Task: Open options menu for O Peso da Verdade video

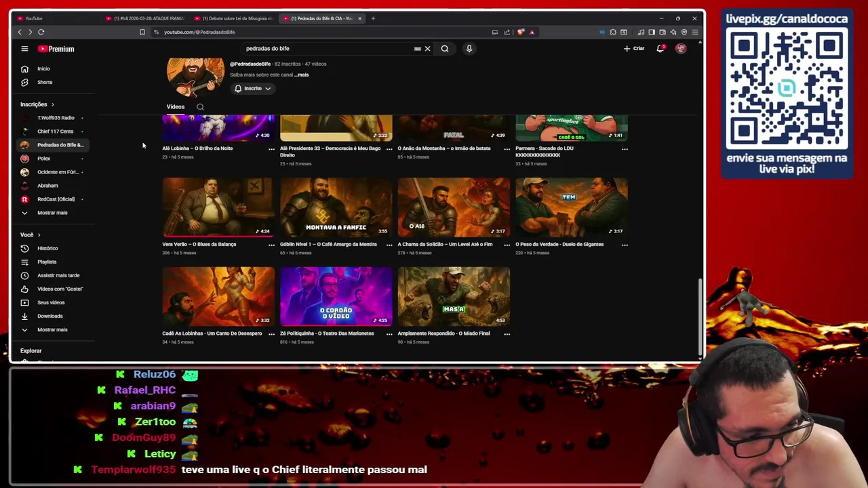Action: click(625, 245)
